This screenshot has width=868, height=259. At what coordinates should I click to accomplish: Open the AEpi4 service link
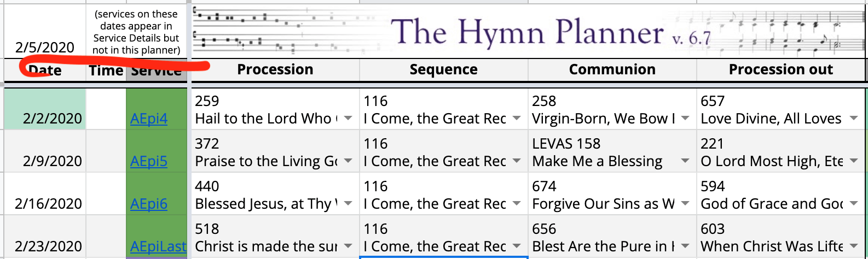(x=149, y=119)
